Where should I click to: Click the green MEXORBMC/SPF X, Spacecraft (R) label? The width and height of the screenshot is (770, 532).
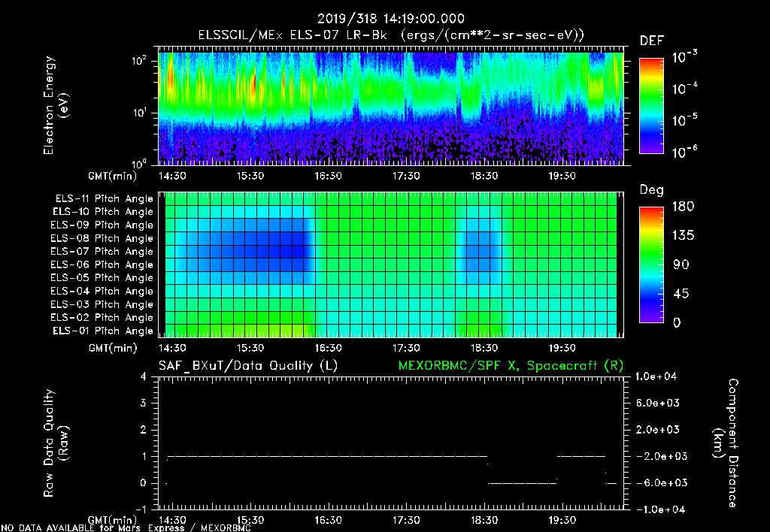tap(511, 366)
